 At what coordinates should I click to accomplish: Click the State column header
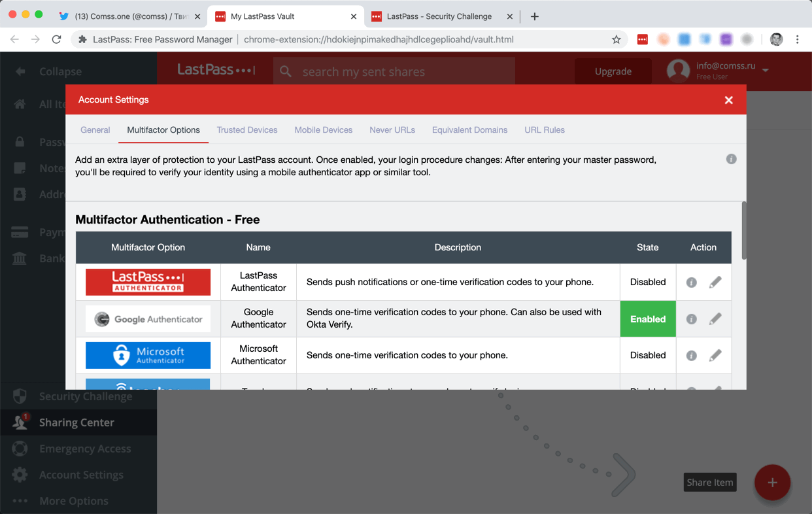coord(648,247)
